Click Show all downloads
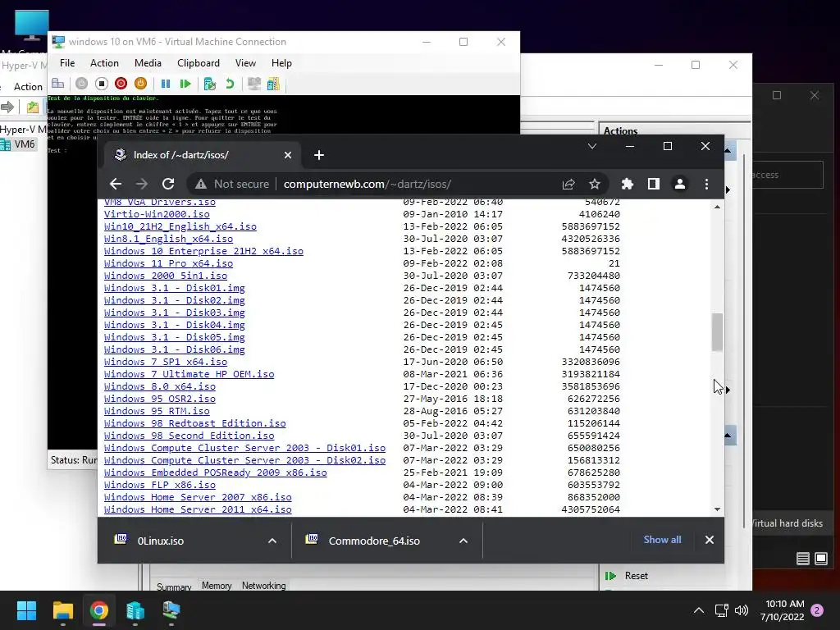 pyautogui.click(x=662, y=540)
